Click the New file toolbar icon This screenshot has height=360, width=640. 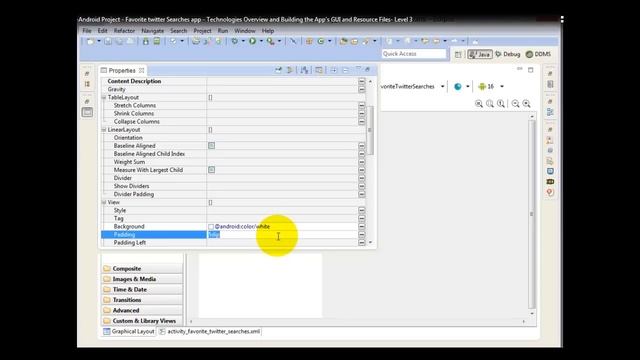coord(91,41)
